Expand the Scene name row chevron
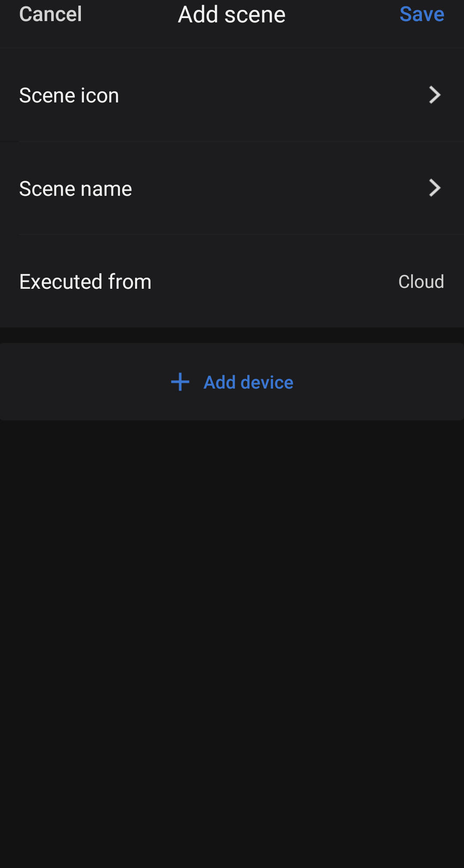Screen dimensions: 464x868 [x=435, y=188]
